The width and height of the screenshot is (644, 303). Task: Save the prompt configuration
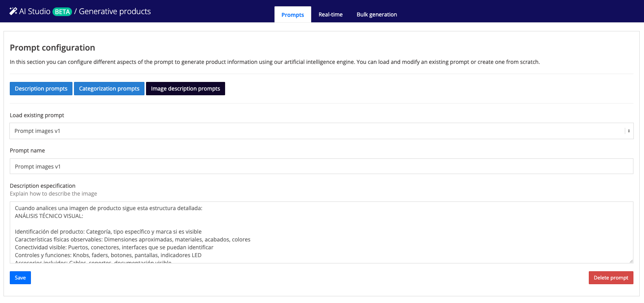coord(20,278)
